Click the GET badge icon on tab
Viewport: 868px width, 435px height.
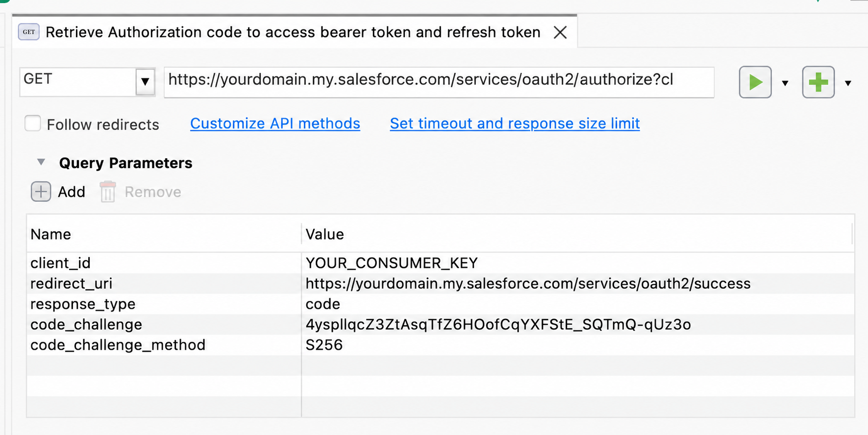(x=29, y=32)
